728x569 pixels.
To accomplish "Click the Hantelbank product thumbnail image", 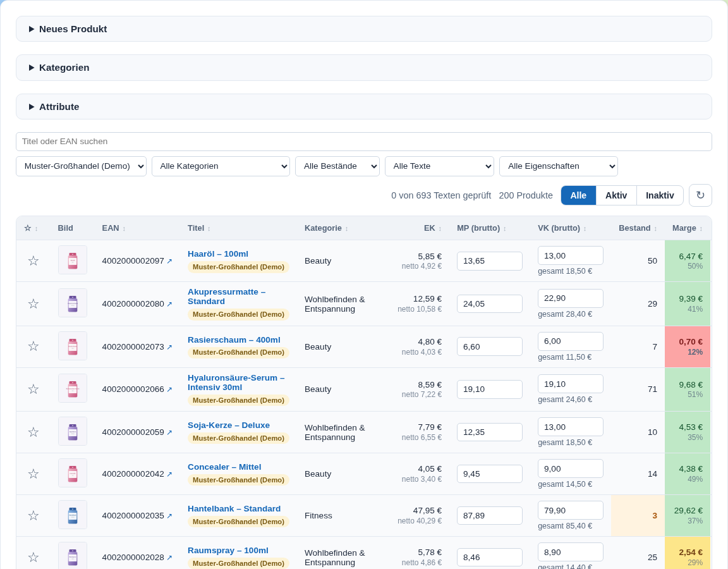I will coord(73,515).
